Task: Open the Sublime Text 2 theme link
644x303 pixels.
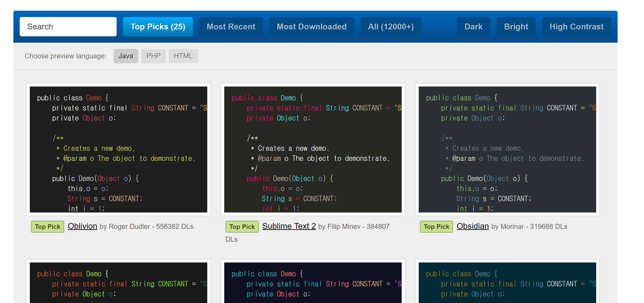Action: pyautogui.click(x=289, y=226)
